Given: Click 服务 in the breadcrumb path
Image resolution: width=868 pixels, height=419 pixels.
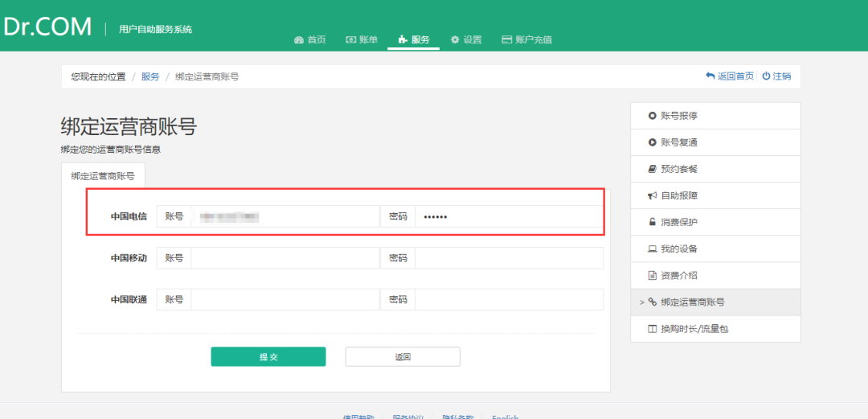Looking at the screenshot, I should tap(150, 76).
